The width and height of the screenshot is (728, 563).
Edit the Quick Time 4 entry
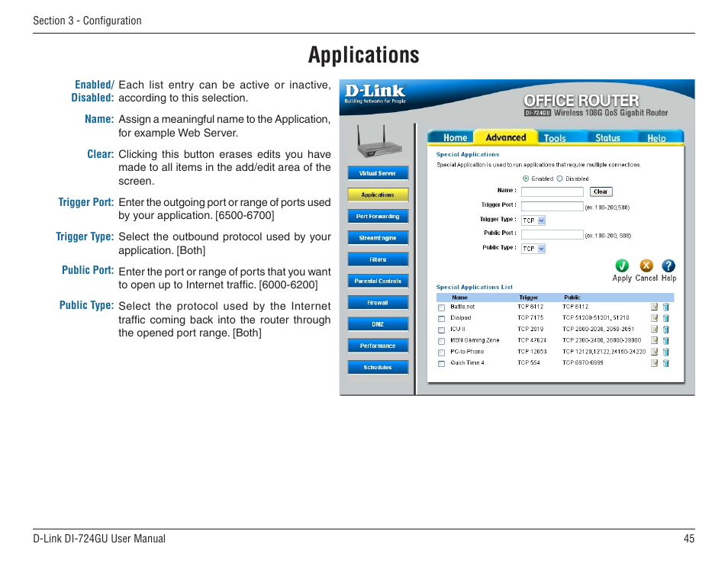654,363
